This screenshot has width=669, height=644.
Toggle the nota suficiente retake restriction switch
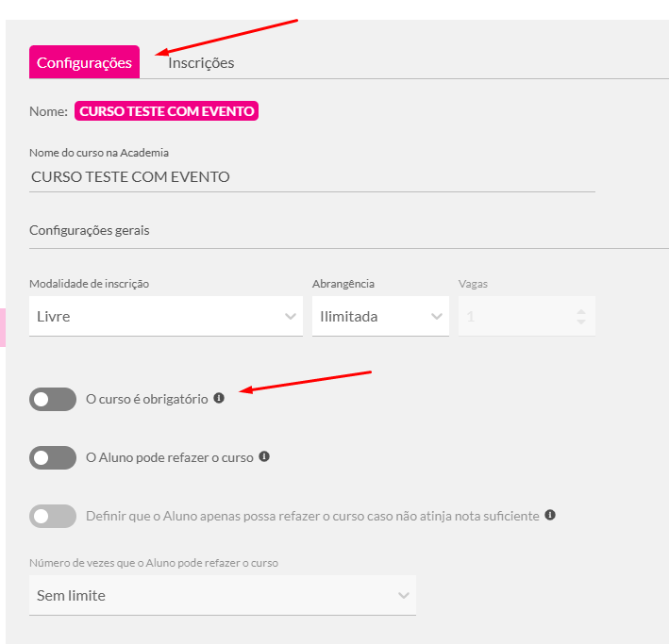(53, 516)
